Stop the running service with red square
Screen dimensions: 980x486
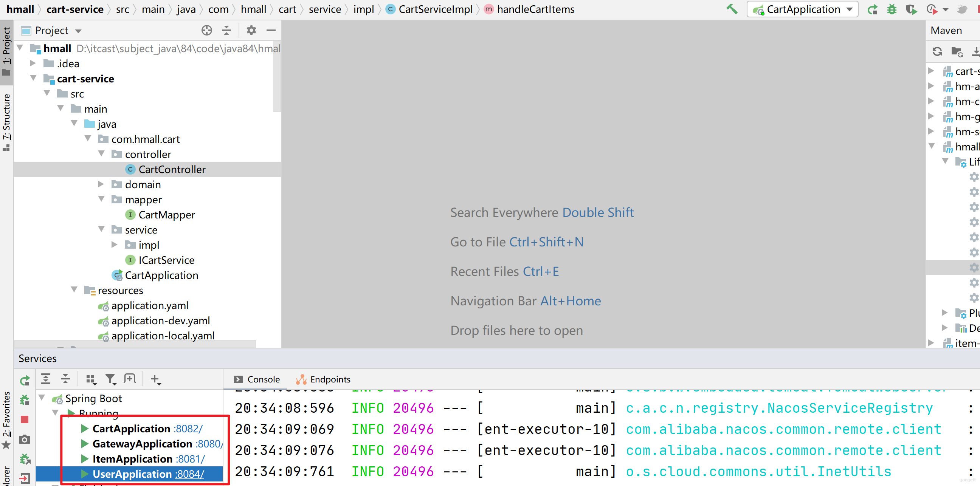[x=25, y=419]
